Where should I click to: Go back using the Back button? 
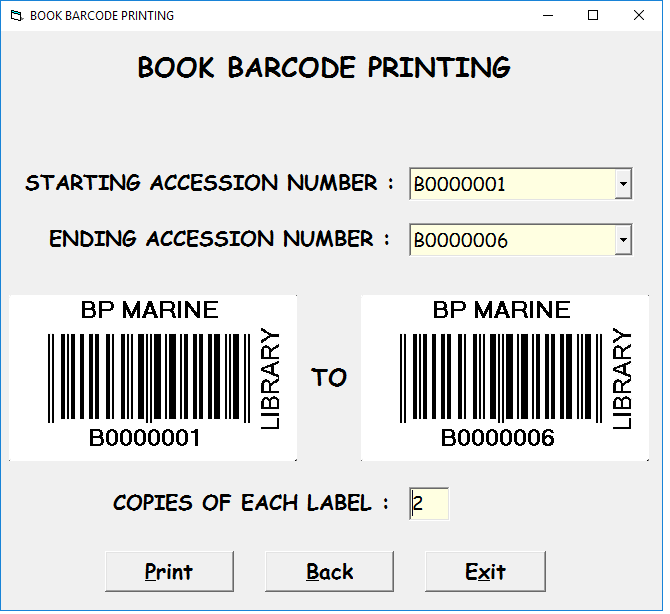coord(329,571)
